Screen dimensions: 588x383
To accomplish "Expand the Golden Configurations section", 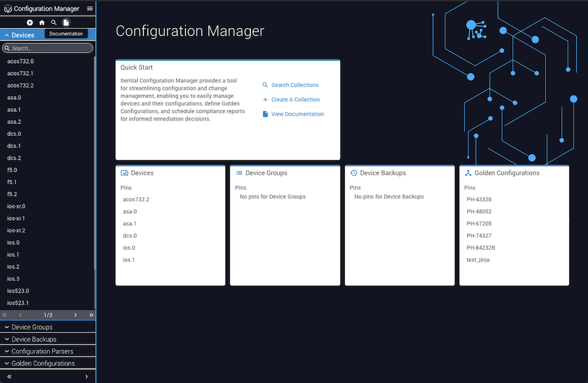I will coord(43,363).
